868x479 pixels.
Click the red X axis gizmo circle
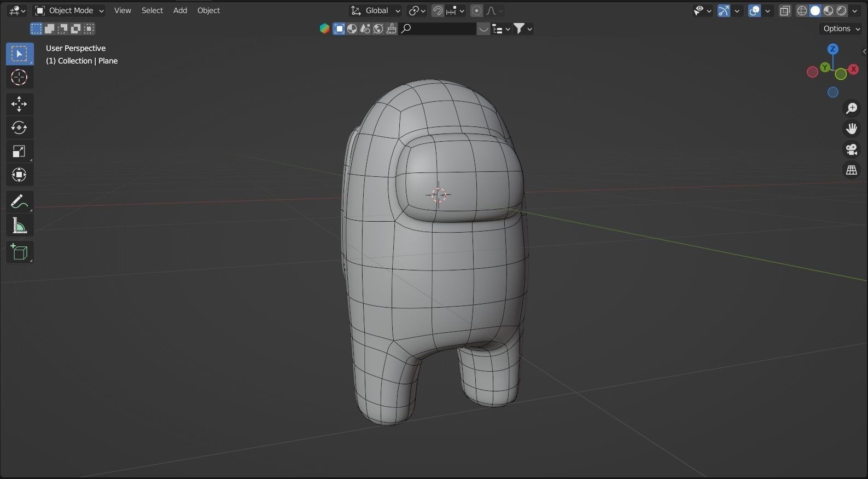click(x=853, y=70)
